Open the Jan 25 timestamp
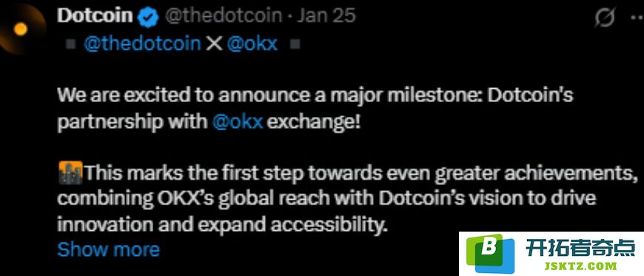644x276 pixels. pos(326,16)
